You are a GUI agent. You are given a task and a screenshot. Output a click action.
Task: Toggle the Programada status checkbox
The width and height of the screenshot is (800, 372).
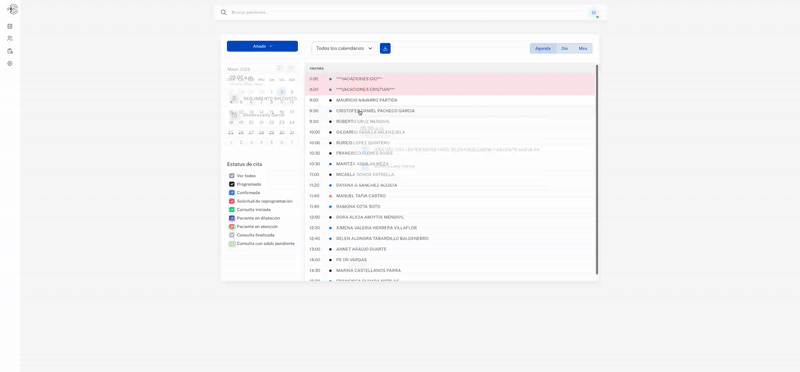(x=232, y=184)
